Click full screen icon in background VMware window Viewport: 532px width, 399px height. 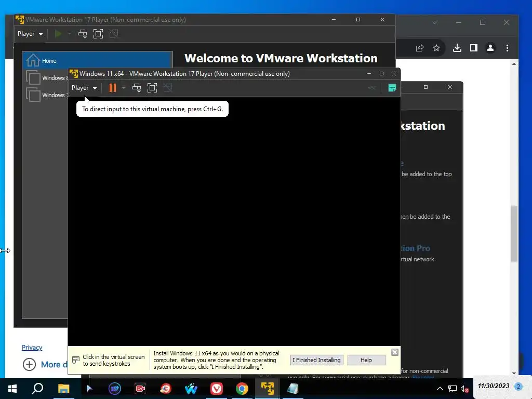click(98, 34)
